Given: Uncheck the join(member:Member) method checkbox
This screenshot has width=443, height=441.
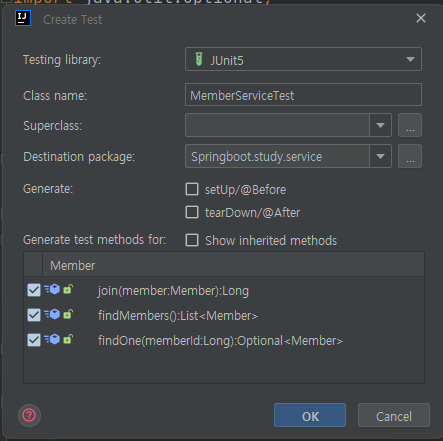Looking at the screenshot, I should [x=34, y=290].
